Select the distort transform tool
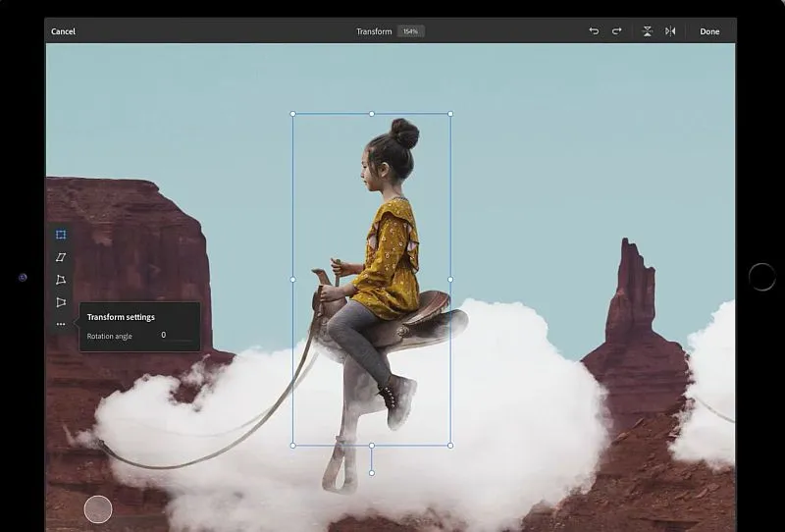This screenshot has width=785, height=532. click(x=61, y=280)
